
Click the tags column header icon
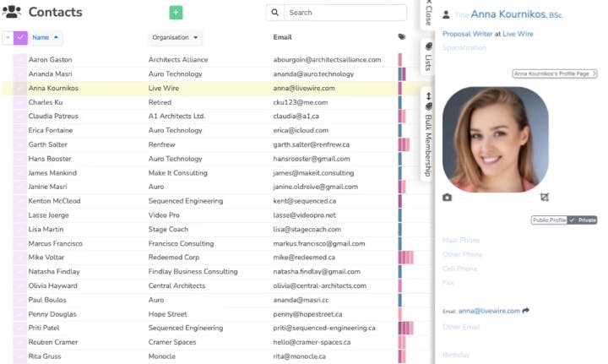[x=402, y=37]
